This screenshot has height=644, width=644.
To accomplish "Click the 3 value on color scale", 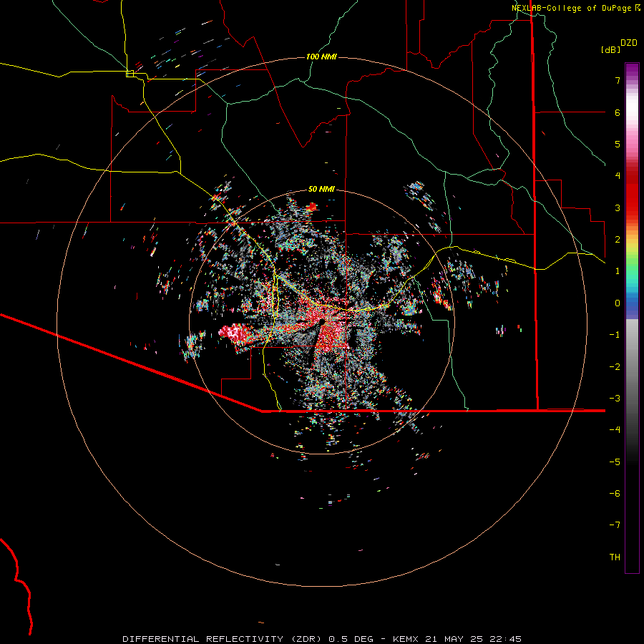I will click(x=618, y=208).
